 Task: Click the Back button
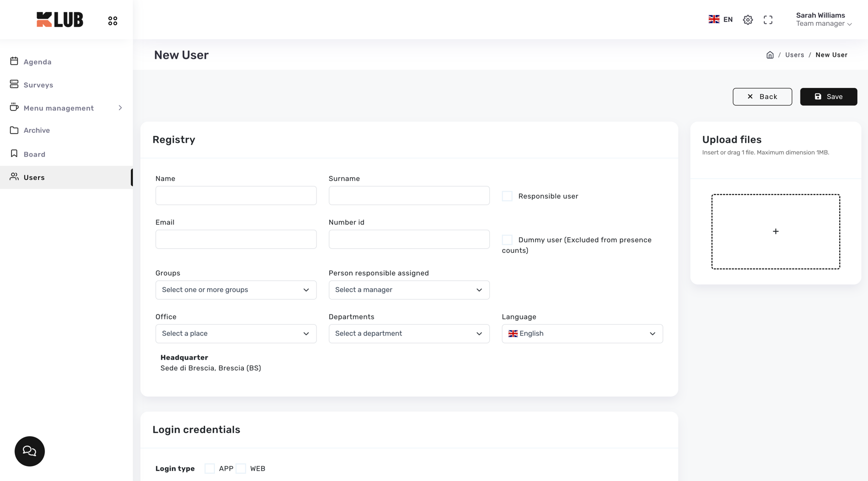pos(762,97)
